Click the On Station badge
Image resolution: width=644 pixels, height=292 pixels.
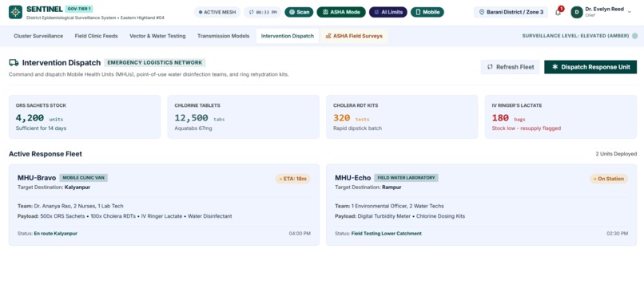click(x=609, y=179)
